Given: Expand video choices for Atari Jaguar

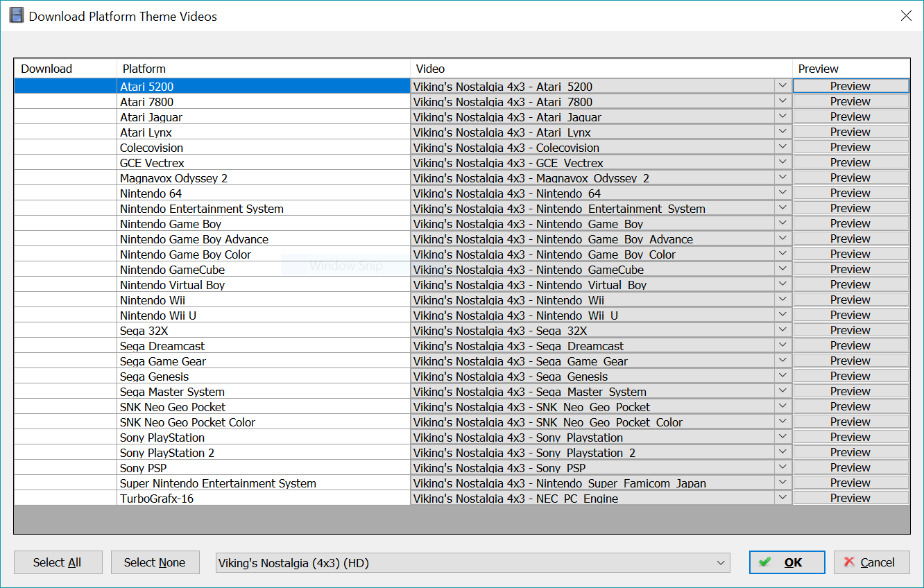Looking at the screenshot, I should point(783,116).
